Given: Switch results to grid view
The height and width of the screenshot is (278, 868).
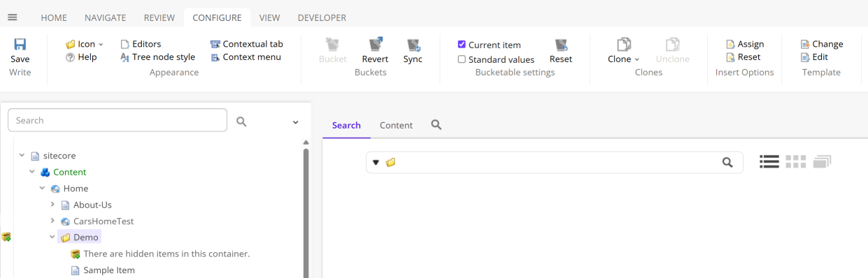Looking at the screenshot, I should pyautogui.click(x=795, y=162).
